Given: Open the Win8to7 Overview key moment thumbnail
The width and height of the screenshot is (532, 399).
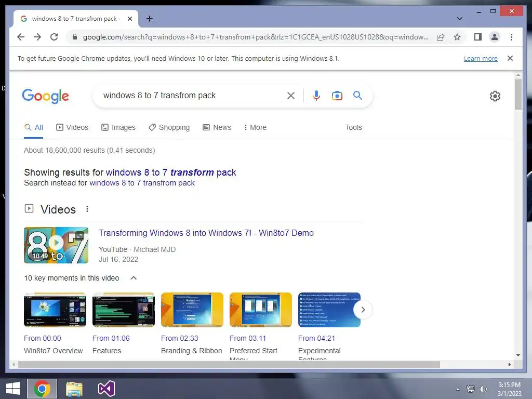Looking at the screenshot, I should [x=55, y=310].
